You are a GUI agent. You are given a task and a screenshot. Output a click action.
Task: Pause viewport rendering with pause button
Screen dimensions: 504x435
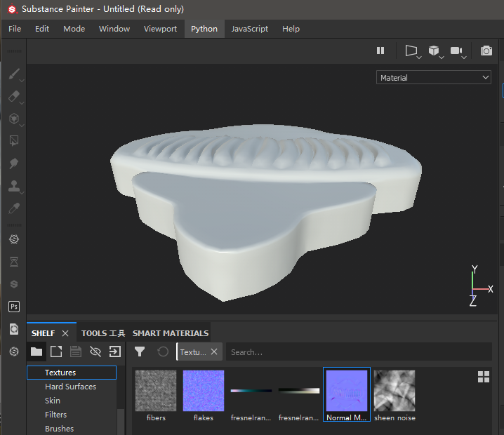(380, 51)
